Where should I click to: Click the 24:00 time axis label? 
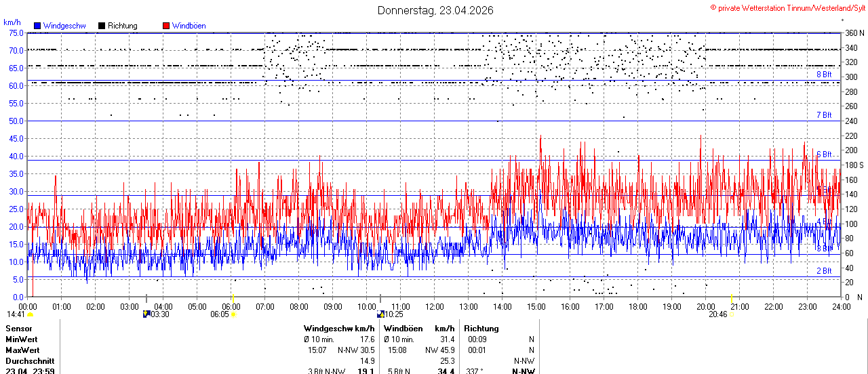[x=841, y=307]
